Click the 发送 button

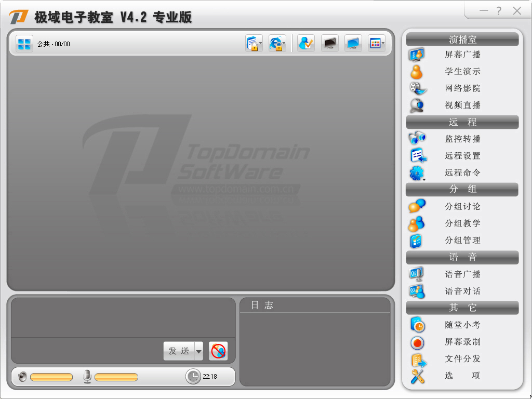[179, 351]
